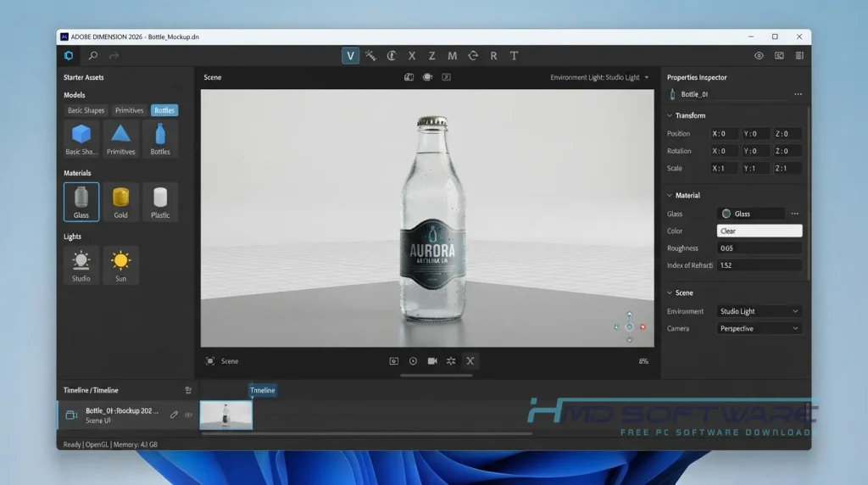Choose the Primitives pyramid model
Screen dimensions: 868x485
pos(120,139)
